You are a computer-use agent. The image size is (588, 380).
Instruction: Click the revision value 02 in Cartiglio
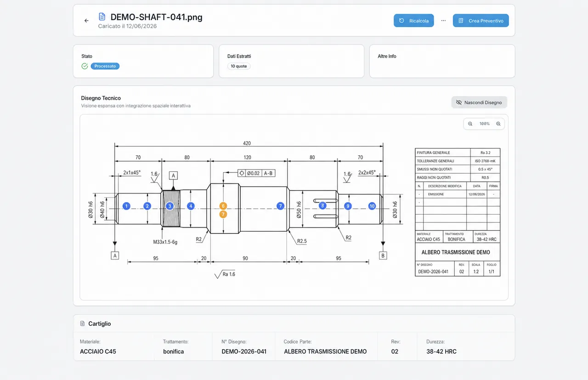[x=395, y=352]
